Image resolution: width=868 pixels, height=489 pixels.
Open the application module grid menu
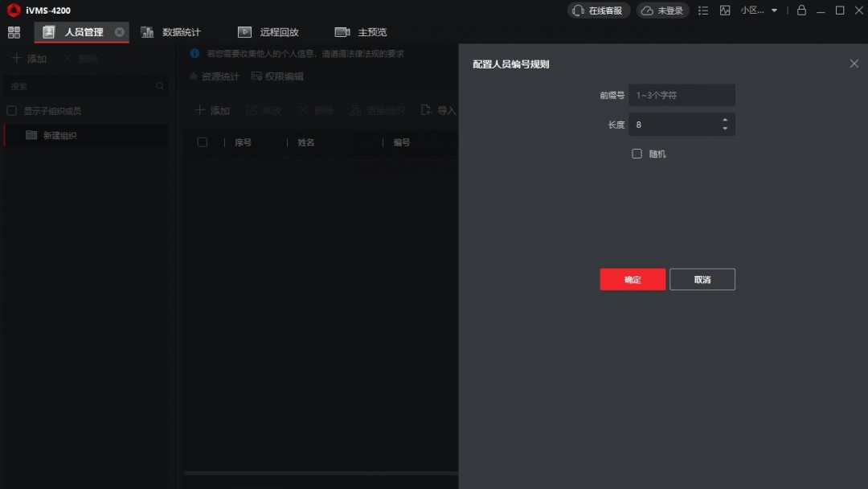13,31
